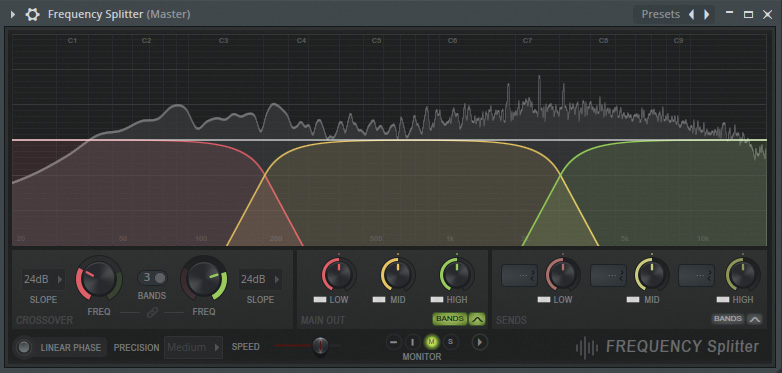Image resolution: width=782 pixels, height=373 pixels.
Task: Open the Sends HIGH destination selector
Action: 697,275
